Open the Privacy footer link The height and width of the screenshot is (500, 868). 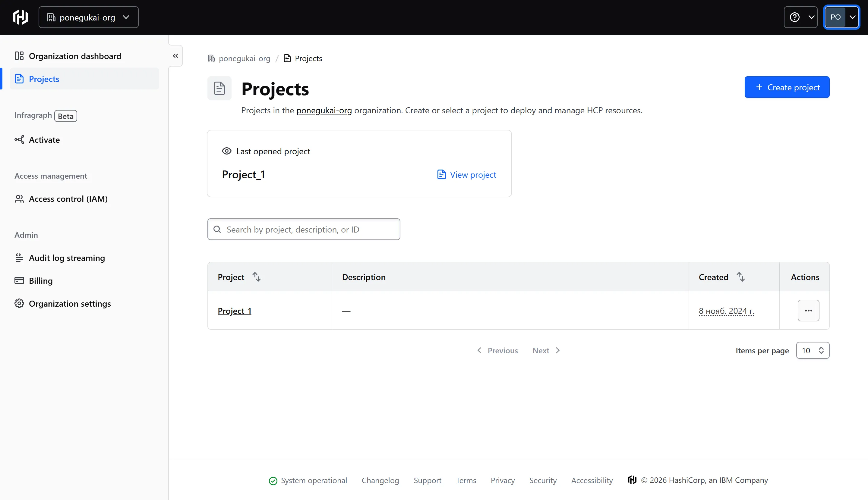[503, 480]
